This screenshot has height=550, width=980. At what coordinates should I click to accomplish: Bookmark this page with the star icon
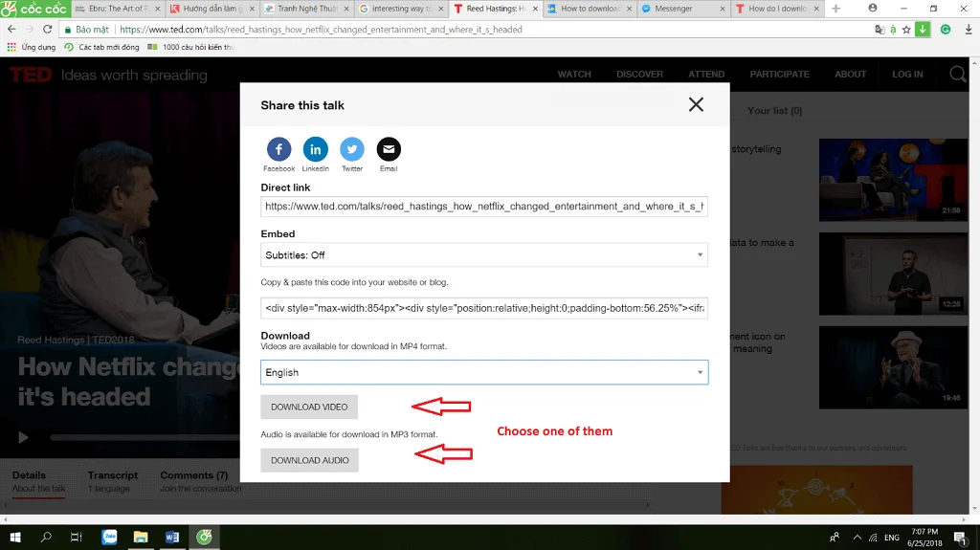click(906, 30)
